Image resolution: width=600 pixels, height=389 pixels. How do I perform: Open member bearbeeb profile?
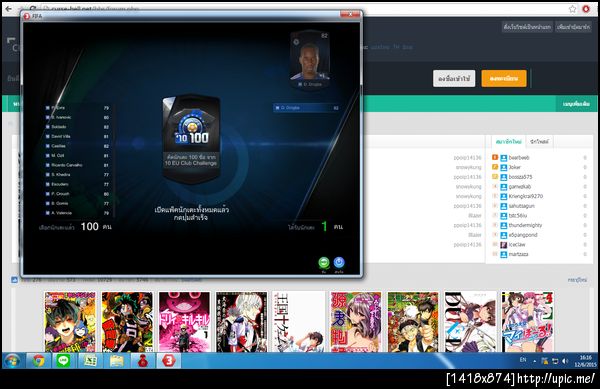click(519, 158)
